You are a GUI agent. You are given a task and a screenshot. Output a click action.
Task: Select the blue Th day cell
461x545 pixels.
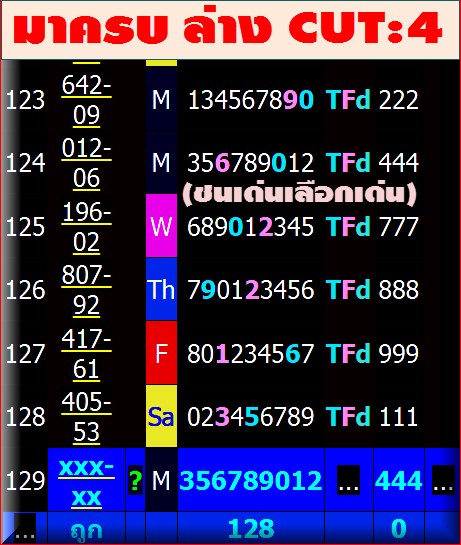click(x=161, y=289)
